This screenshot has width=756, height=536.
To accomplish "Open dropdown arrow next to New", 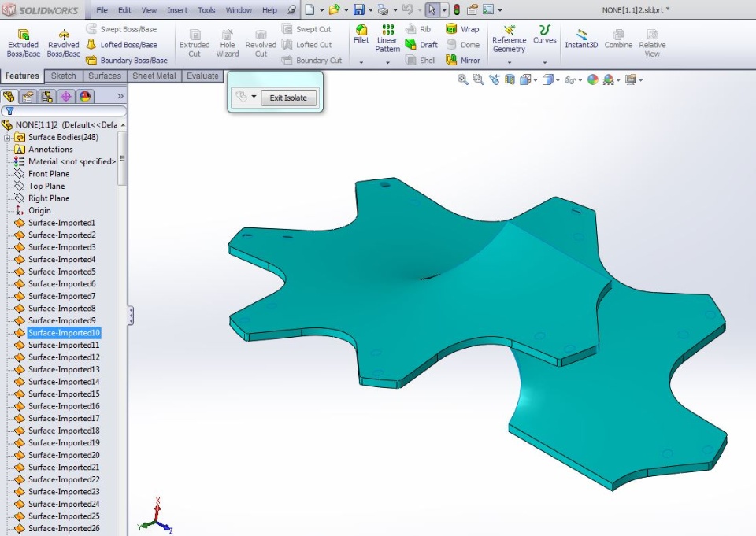I will tap(321, 10).
